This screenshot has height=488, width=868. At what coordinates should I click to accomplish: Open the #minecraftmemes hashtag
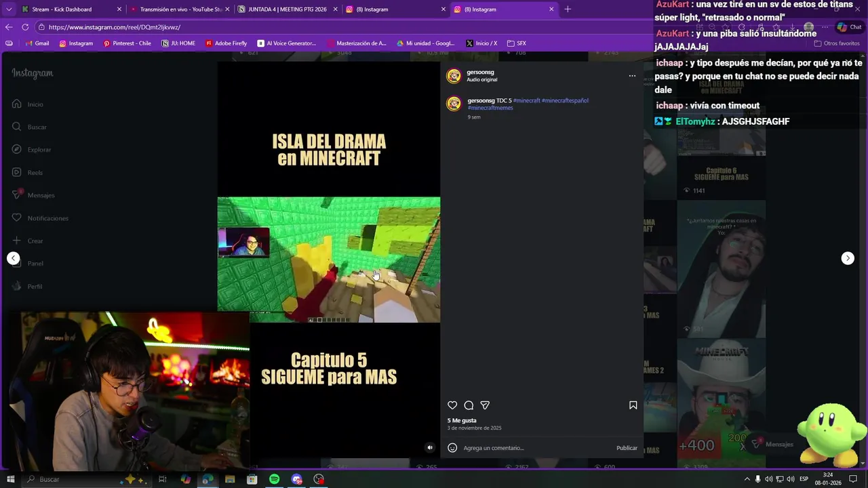490,108
